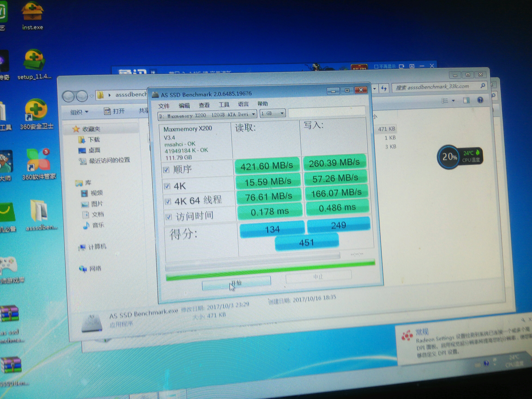The width and height of the screenshot is (532, 399).
Task: Click the Explorer back navigation arrow
Action: (69, 96)
